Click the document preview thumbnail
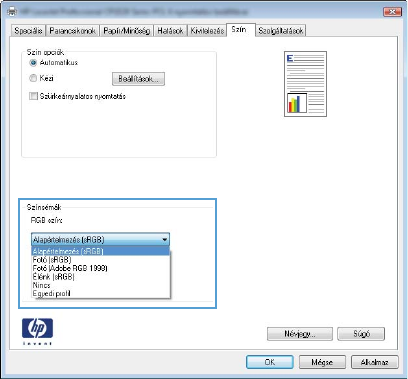Viewport: 408px width, 379px height. click(x=305, y=84)
